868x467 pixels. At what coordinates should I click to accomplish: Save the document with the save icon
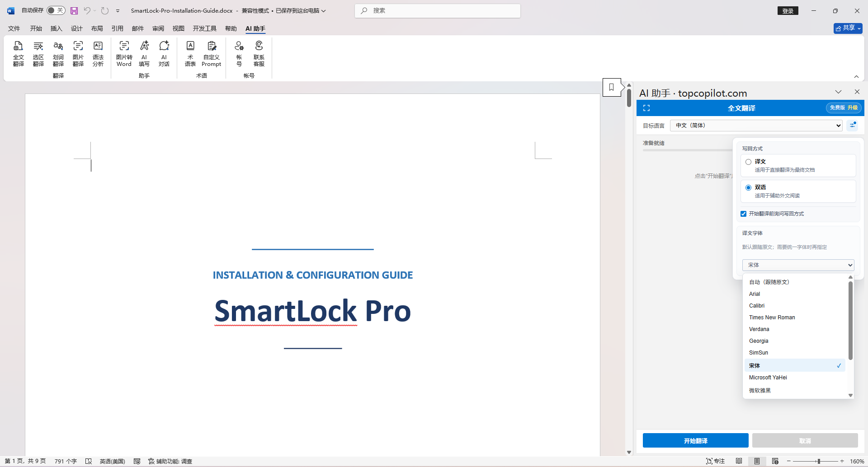pyautogui.click(x=74, y=10)
